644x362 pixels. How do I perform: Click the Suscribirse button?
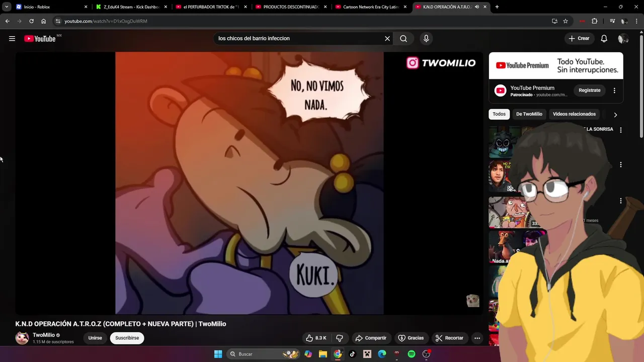(x=127, y=338)
